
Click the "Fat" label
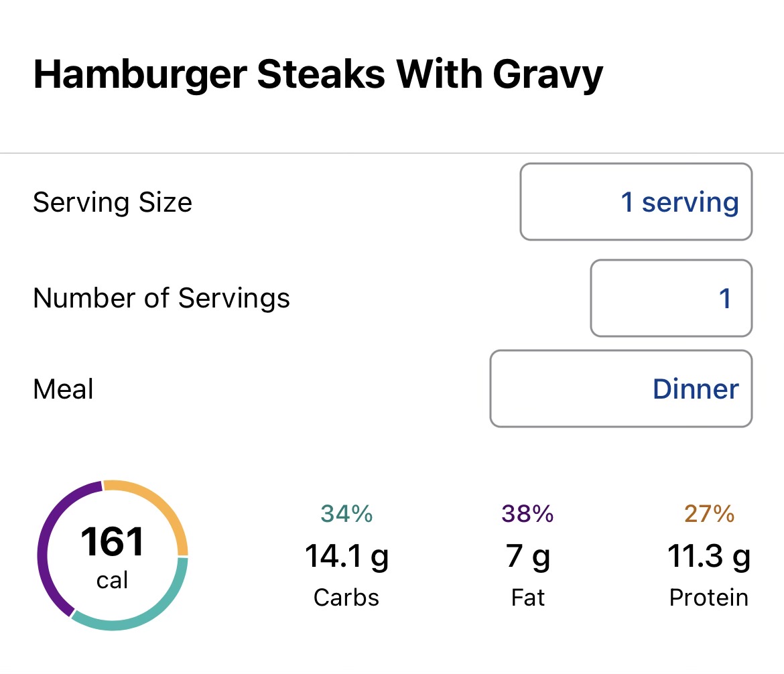(x=528, y=597)
